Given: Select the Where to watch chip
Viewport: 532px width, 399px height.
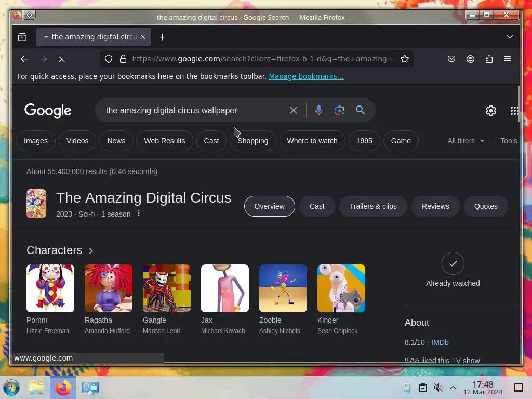Looking at the screenshot, I should click(312, 141).
